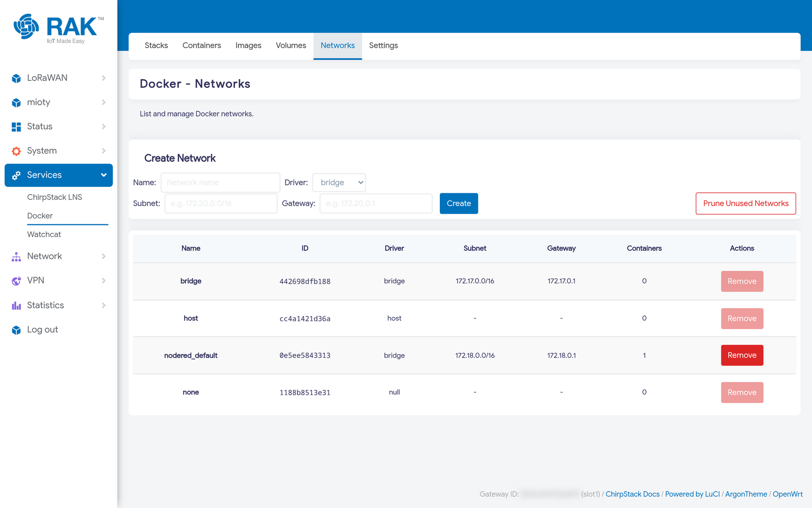Expand the Status menu chevron
This screenshot has width=812, height=508.
pyautogui.click(x=104, y=127)
